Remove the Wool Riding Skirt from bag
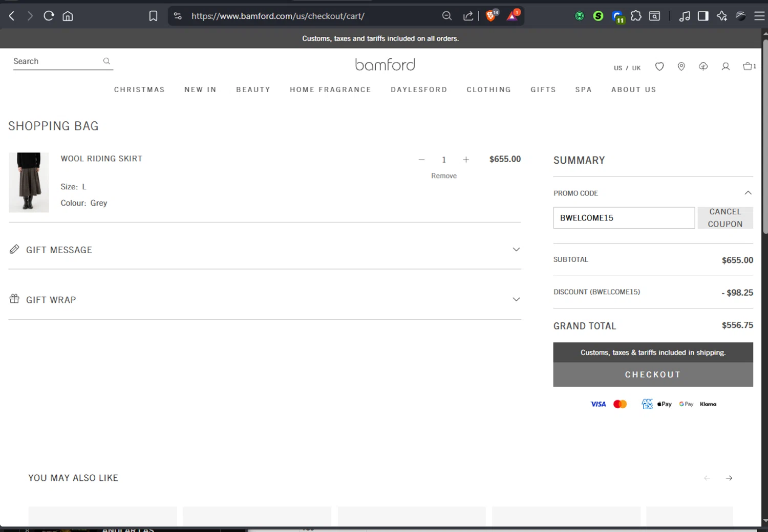The width and height of the screenshot is (768, 532). pyautogui.click(x=444, y=175)
